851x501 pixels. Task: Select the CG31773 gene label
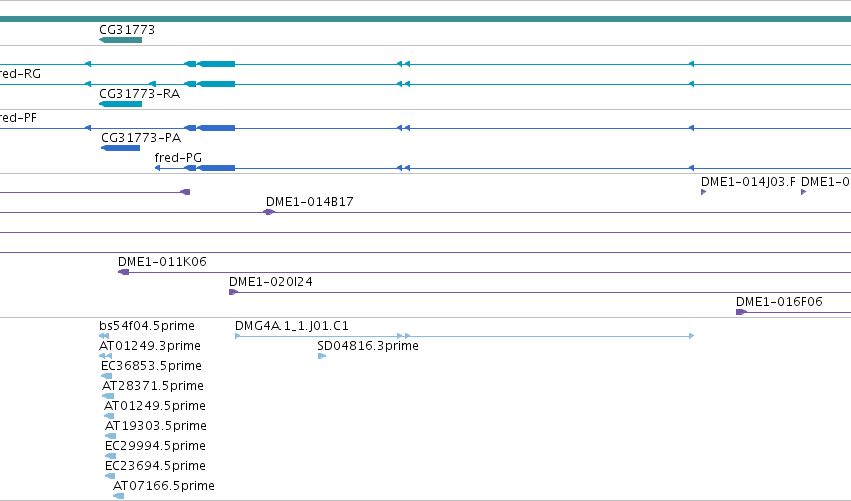click(x=127, y=29)
